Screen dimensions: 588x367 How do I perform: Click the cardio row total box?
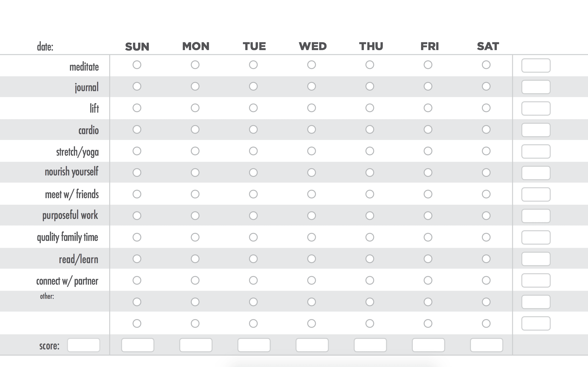(x=536, y=130)
